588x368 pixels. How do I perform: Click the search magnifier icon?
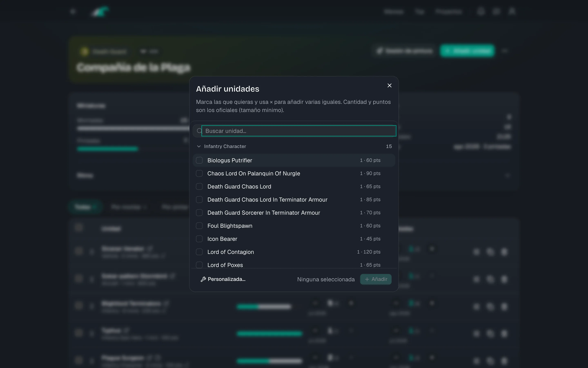click(x=199, y=131)
